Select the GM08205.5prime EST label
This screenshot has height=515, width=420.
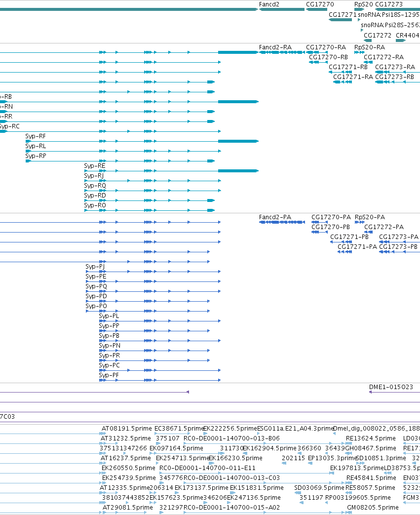click(373, 508)
